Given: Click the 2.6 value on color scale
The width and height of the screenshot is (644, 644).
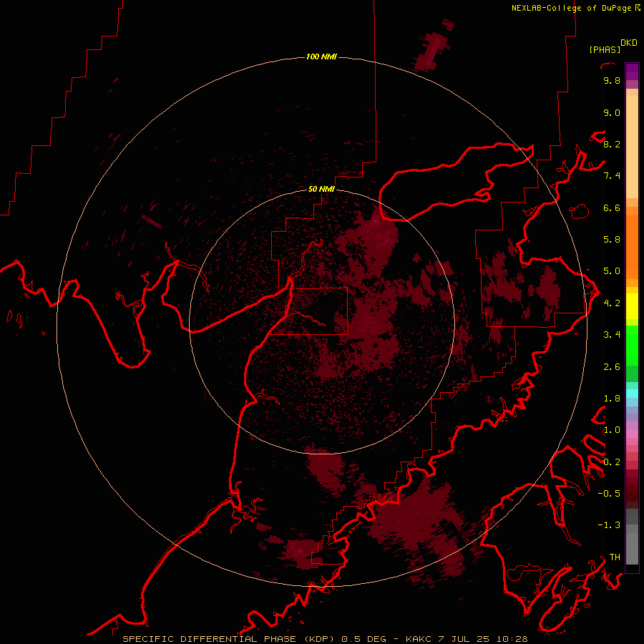Looking at the screenshot, I should click(612, 366).
